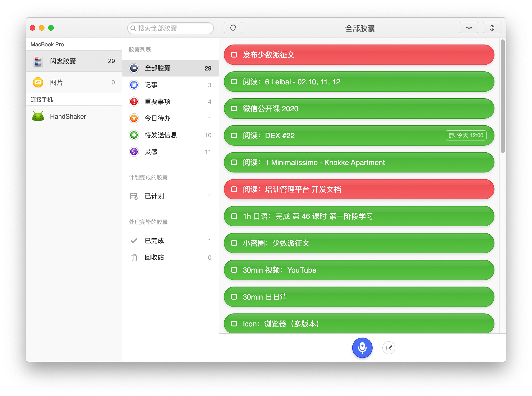Mark 微信公开课 2020 as done
532x396 pixels.
click(234, 109)
